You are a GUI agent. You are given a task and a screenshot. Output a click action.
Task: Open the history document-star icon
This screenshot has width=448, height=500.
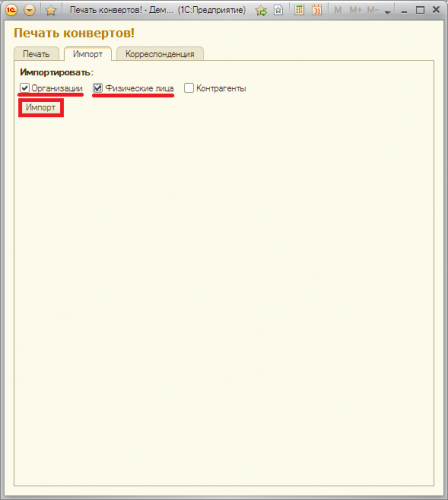pos(278,10)
